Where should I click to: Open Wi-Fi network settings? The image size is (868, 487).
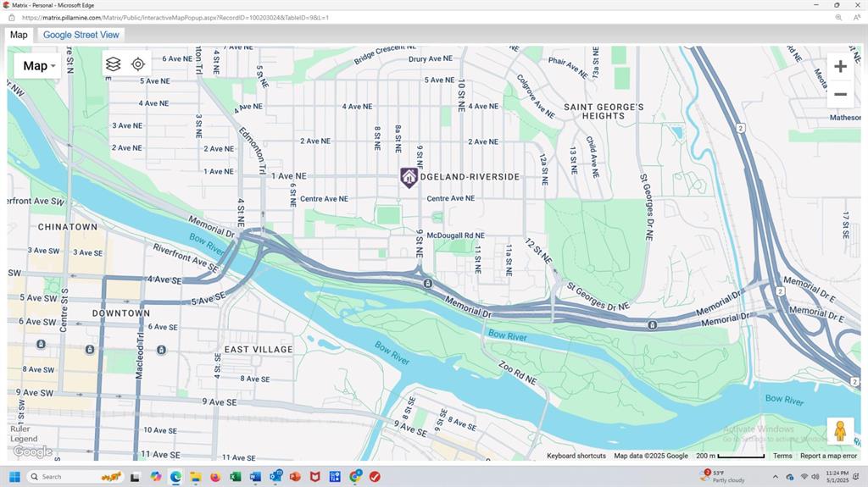pos(804,477)
